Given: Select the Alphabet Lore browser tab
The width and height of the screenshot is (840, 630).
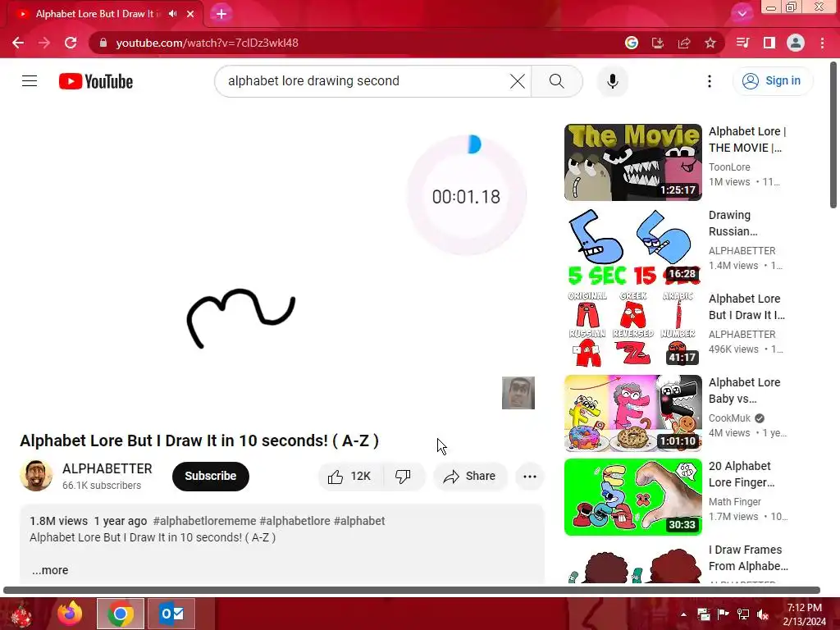Looking at the screenshot, I should pos(104,14).
